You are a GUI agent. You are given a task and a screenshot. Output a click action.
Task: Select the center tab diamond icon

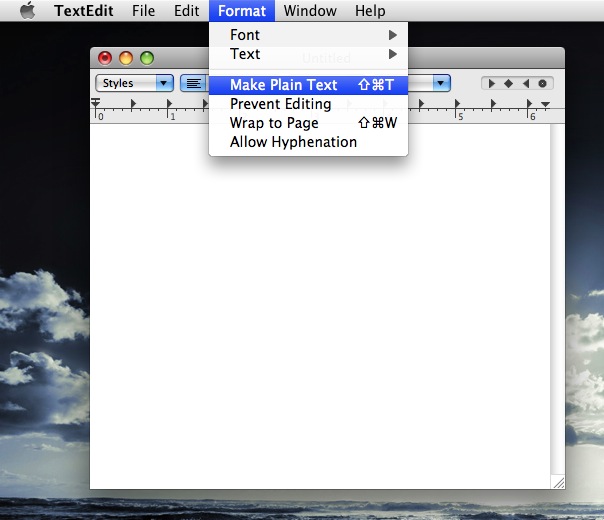pos(508,84)
